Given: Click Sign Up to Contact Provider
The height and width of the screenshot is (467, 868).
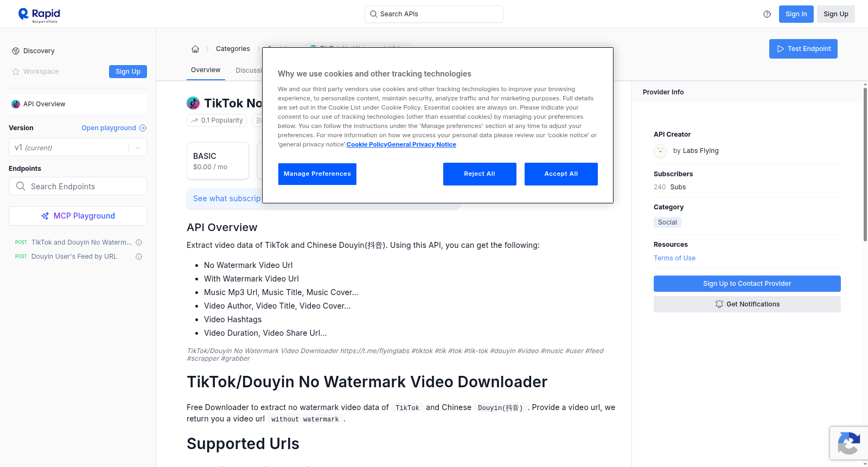Looking at the screenshot, I should tap(747, 284).
